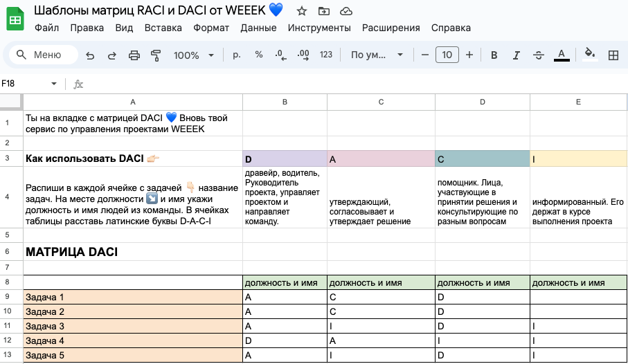Image resolution: width=628 pixels, height=364 pixels.
Task: Open the Google Sheets home icon
Action: pyautogui.click(x=15, y=19)
